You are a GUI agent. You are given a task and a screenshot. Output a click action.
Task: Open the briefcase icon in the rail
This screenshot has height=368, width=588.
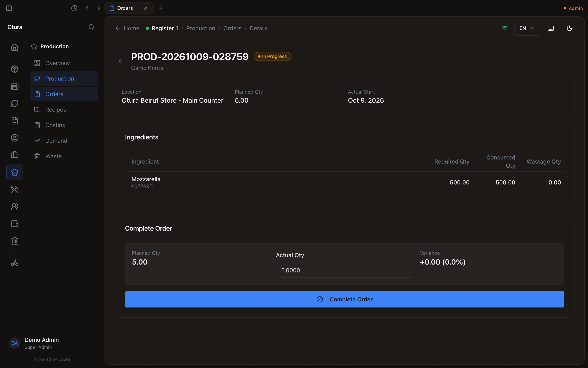click(14, 155)
